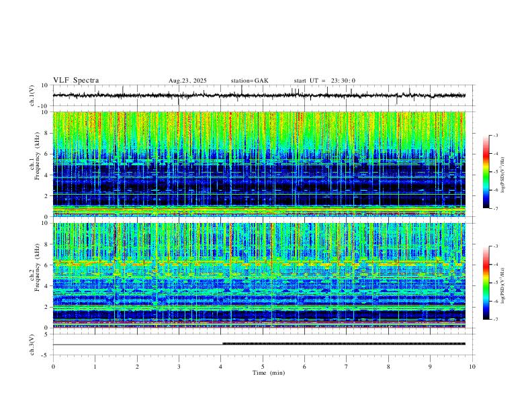Click the "5" tick on ch.3(V) axis
Image resolution: width=532 pixels, height=411 pixels.
click(x=47, y=334)
